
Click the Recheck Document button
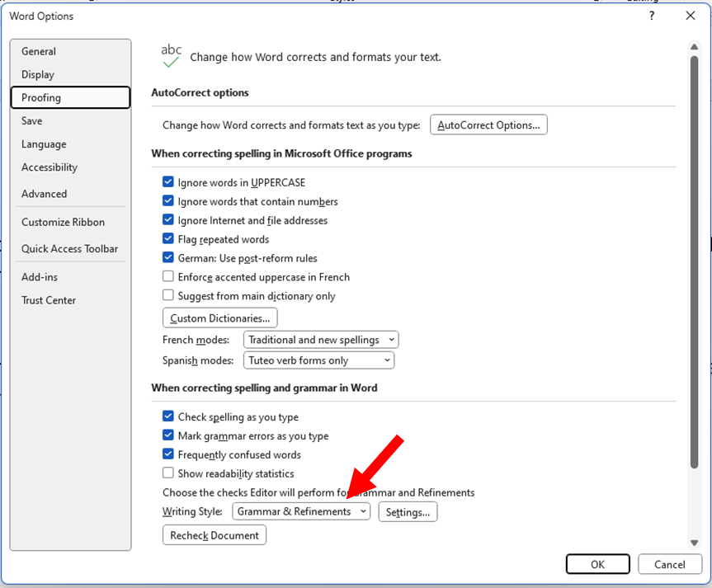pos(215,535)
